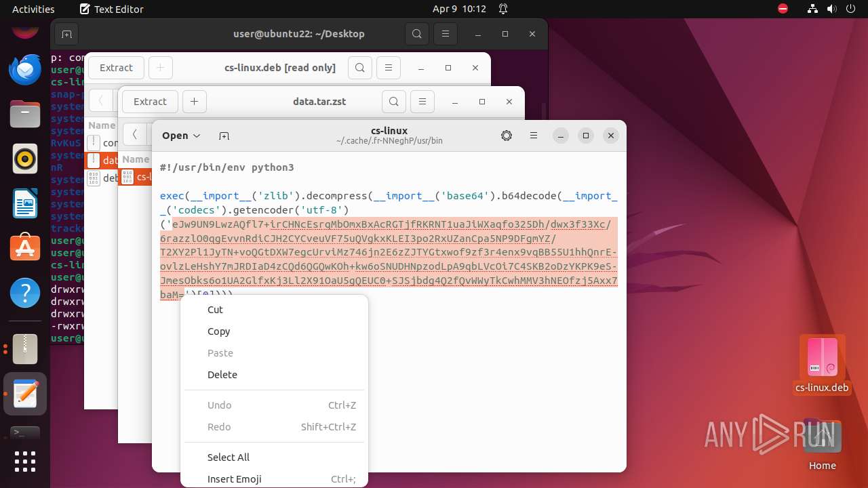868x488 pixels.
Task: Search icon in data.tar.zst window
Action: [x=393, y=102]
